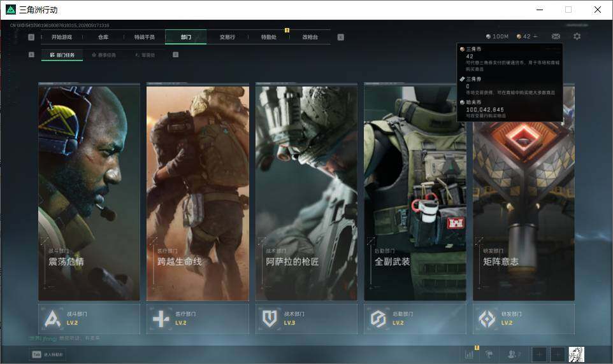Click the 研发部门 LV.2 level label

tap(507, 323)
